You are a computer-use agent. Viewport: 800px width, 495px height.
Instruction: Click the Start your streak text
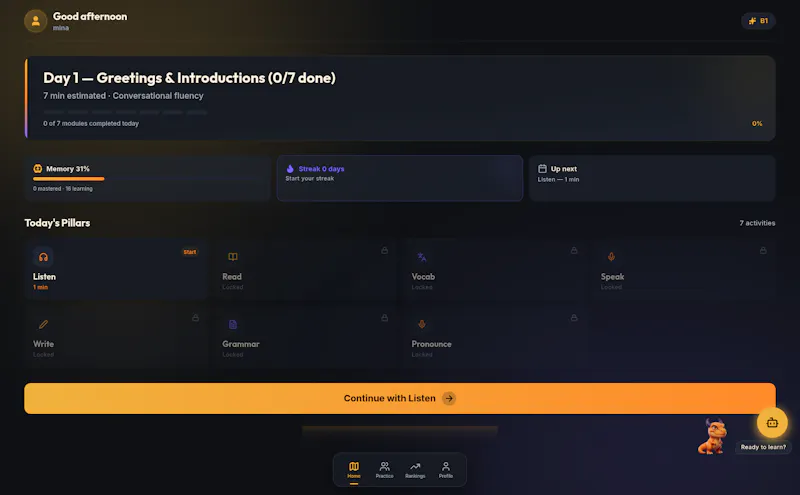(310, 179)
